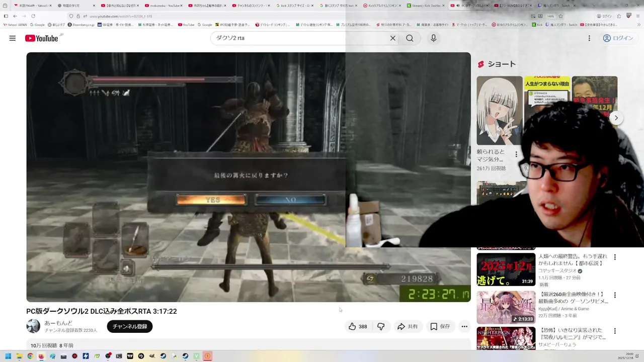Run search with the magnifier button

(x=410, y=38)
